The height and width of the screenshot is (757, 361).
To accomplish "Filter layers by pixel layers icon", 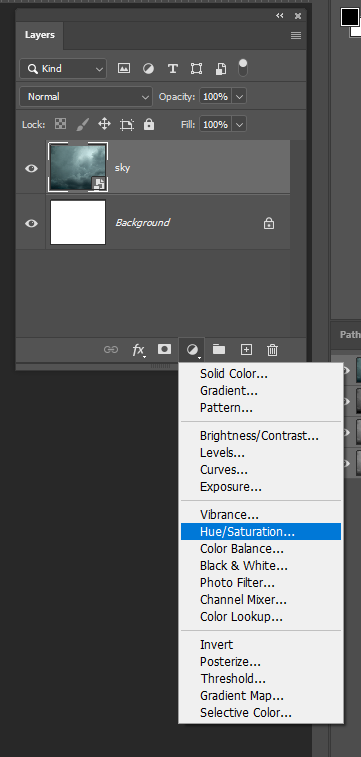I will tap(124, 69).
